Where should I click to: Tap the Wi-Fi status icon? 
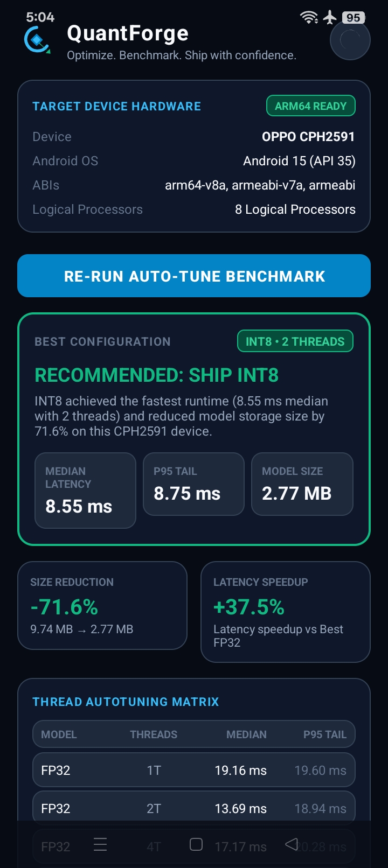click(309, 17)
